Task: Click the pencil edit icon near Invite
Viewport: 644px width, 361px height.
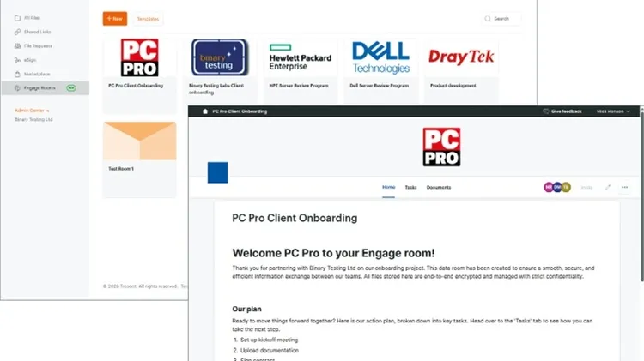Action: click(x=607, y=187)
